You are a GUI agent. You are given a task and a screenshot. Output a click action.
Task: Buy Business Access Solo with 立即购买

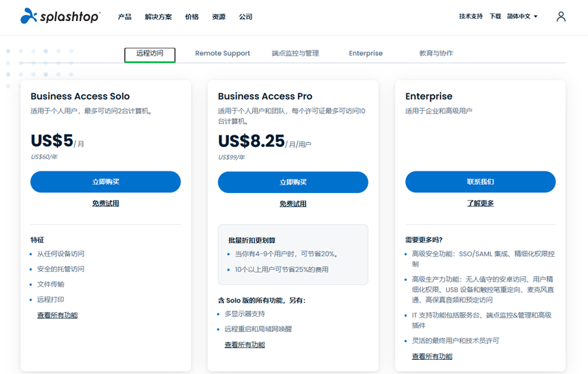(x=105, y=182)
